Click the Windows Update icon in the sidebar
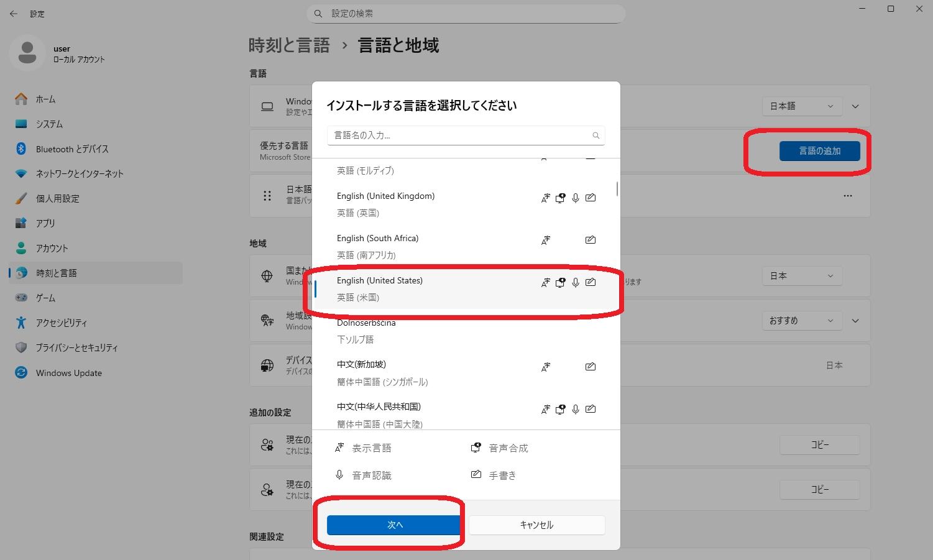Viewport: 933px width, 560px height. click(x=21, y=372)
